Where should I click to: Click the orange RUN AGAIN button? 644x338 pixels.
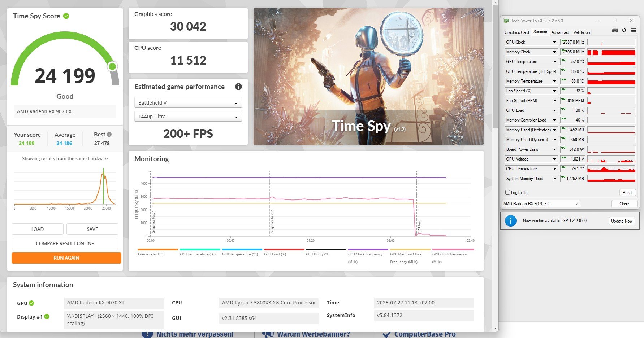pyautogui.click(x=66, y=258)
